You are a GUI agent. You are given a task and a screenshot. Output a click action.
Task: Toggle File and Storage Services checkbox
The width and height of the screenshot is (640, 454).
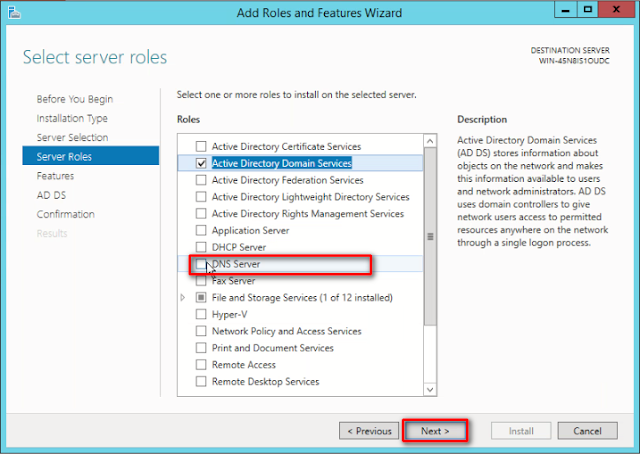pos(201,298)
